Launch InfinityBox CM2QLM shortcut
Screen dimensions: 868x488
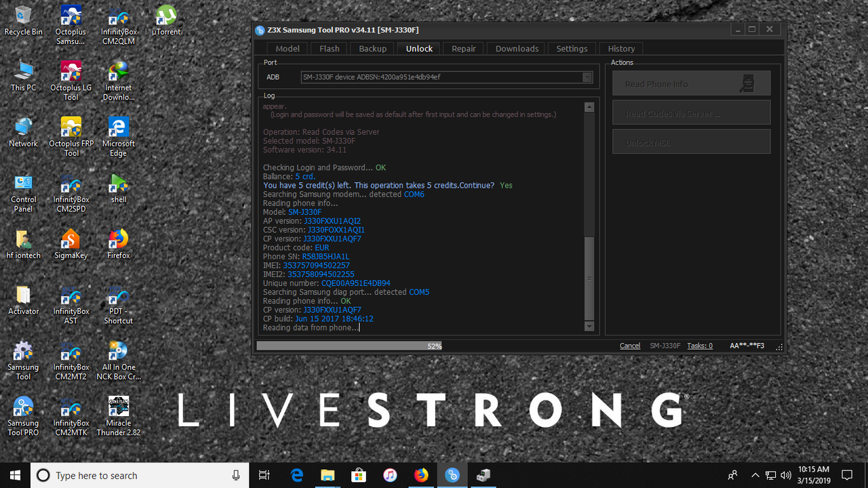(118, 25)
